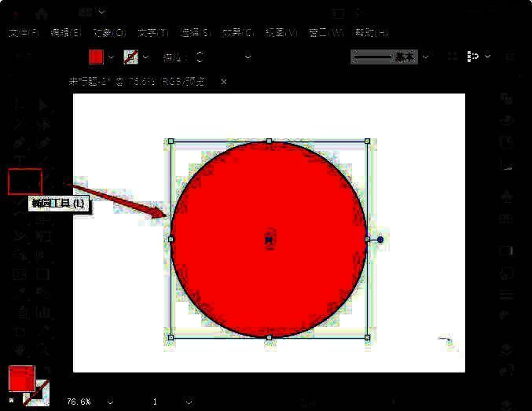Screen dimensions: 532x411
Task: Click the 76.6% zoom field
Action: [x=79, y=402]
